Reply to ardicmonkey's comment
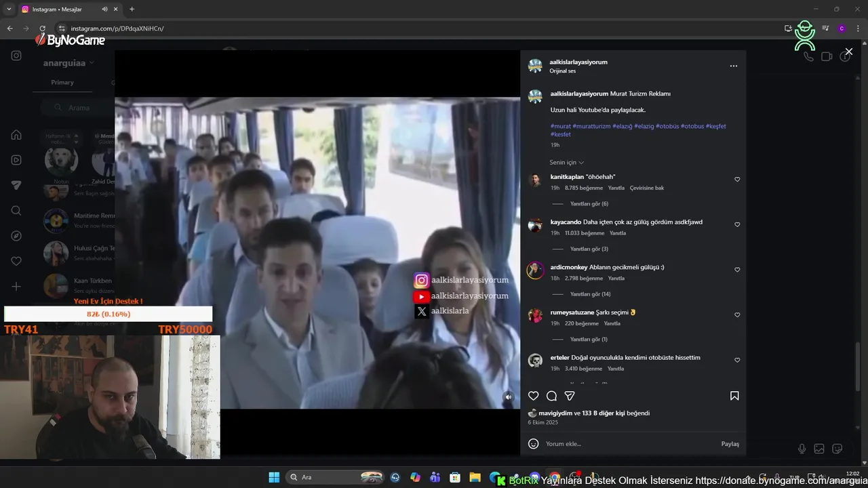This screenshot has height=488, width=868. pos(616,279)
